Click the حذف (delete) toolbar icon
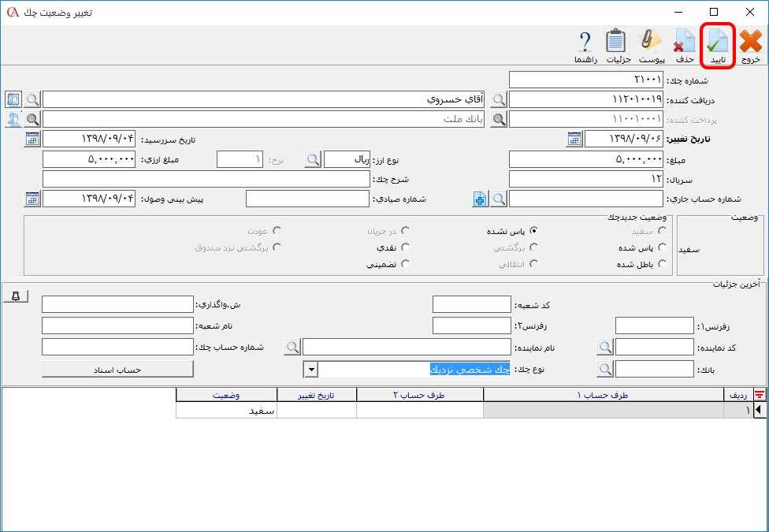The height and width of the screenshot is (532, 769). click(684, 44)
